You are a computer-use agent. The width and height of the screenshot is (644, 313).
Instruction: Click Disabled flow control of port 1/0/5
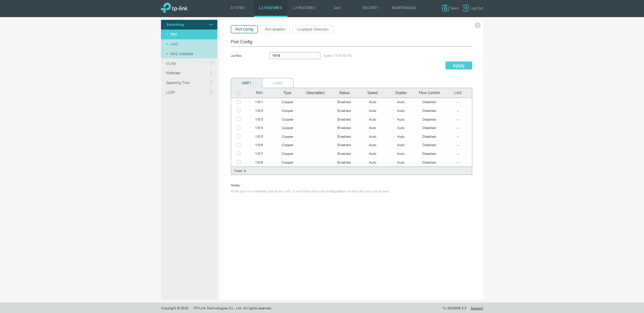pyautogui.click(x=429, y=137)
